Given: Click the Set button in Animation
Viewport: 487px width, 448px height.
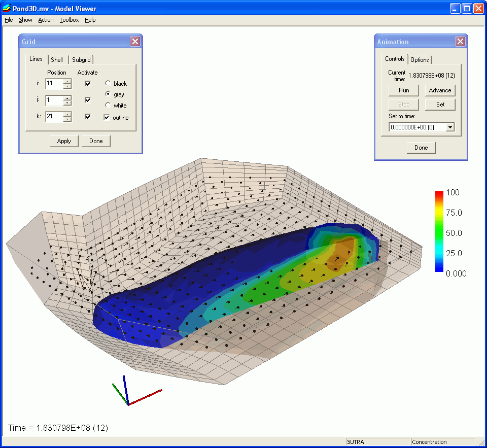Looking at the screenshot, I should (x=440, y=105).
